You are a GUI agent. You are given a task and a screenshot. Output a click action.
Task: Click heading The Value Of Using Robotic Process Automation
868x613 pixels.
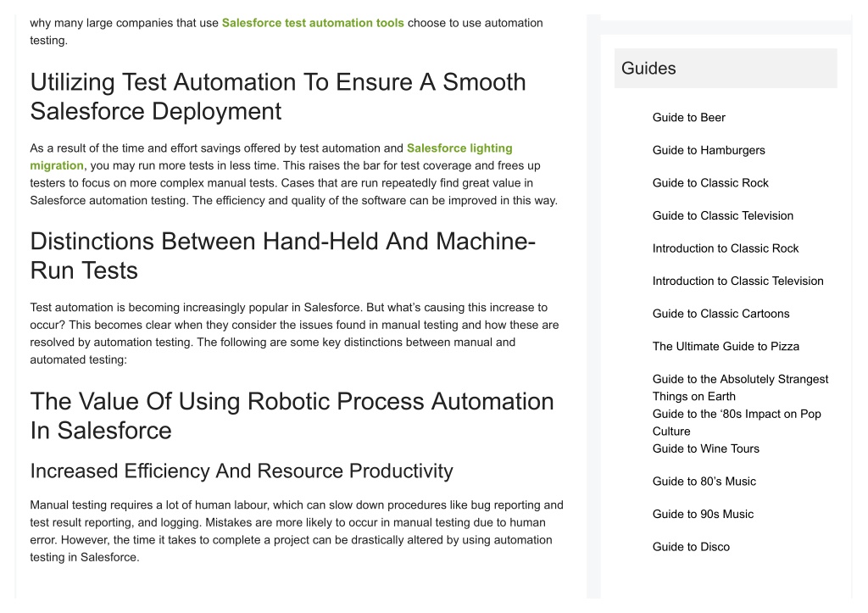292,415
